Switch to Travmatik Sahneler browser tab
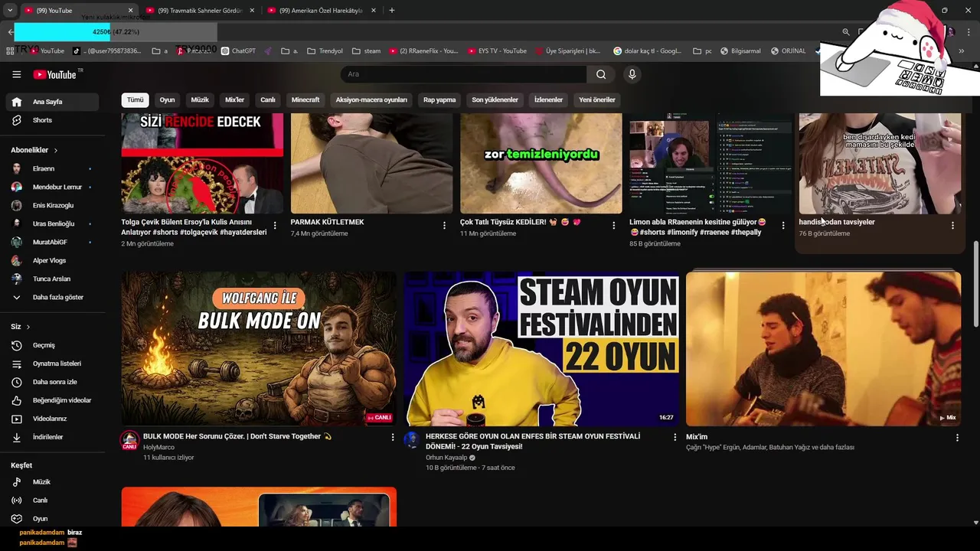 click(199, 11)
